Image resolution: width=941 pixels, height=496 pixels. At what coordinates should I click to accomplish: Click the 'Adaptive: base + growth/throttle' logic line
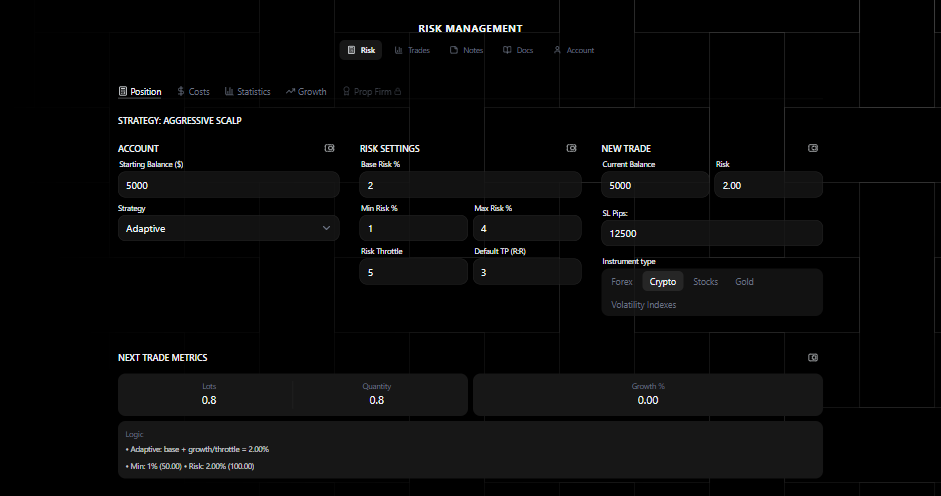pyautogui.click(x=197, y=449)
